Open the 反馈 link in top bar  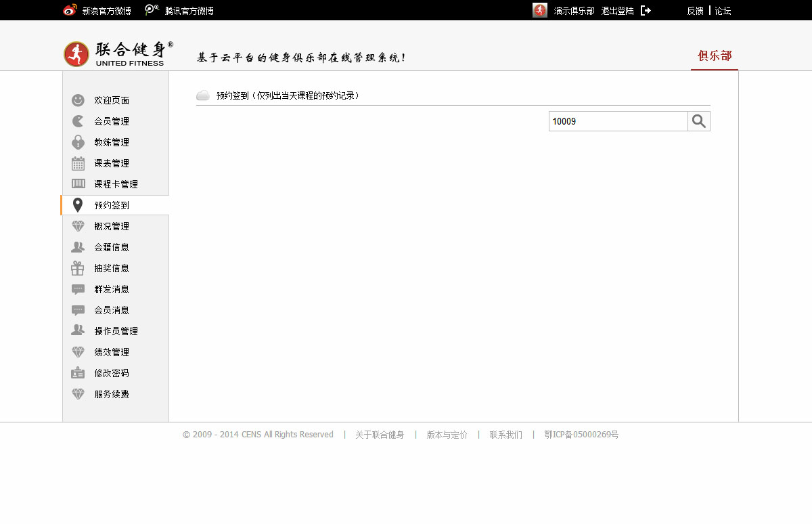tap(695, 11)
